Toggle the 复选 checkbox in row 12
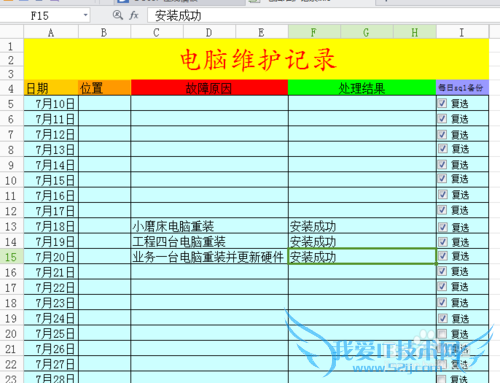 442,210
